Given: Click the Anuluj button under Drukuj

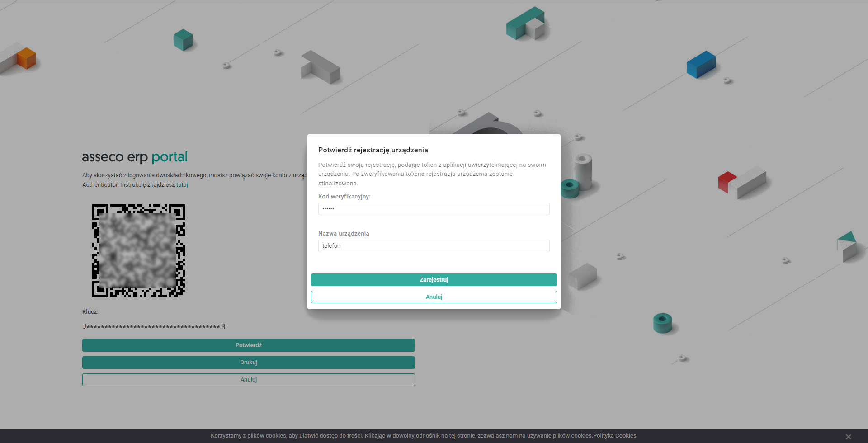Looking at the screenshot, I should tap(249, 380).
